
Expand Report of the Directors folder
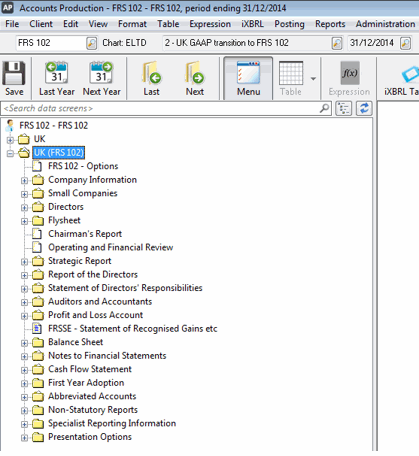(24, 275)
